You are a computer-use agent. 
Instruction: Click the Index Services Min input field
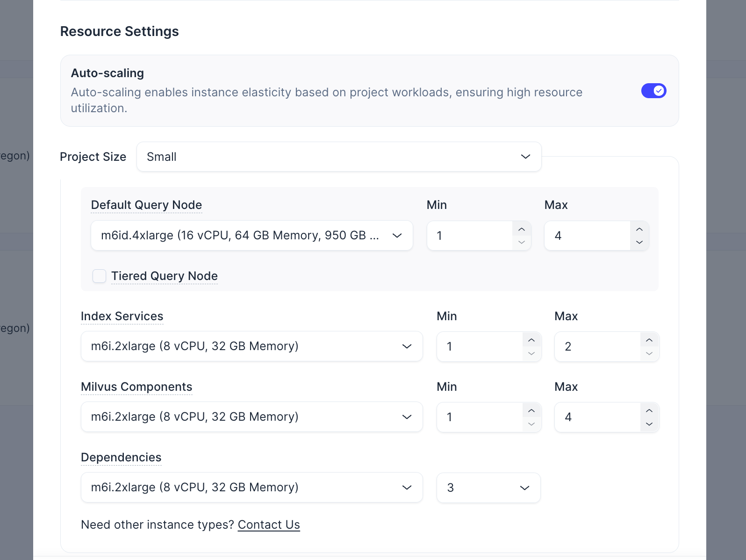click(479, 346)
